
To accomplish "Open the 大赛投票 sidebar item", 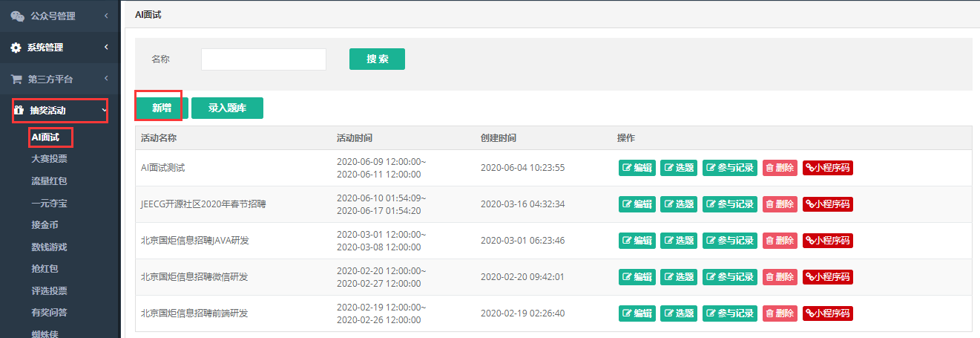I will coord(49,159).
